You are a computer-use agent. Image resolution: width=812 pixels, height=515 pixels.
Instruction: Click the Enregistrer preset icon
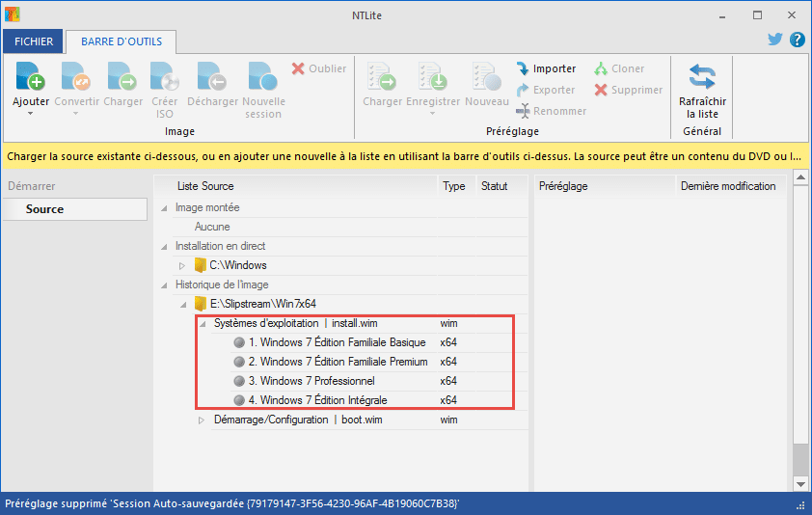pos(433,76)
